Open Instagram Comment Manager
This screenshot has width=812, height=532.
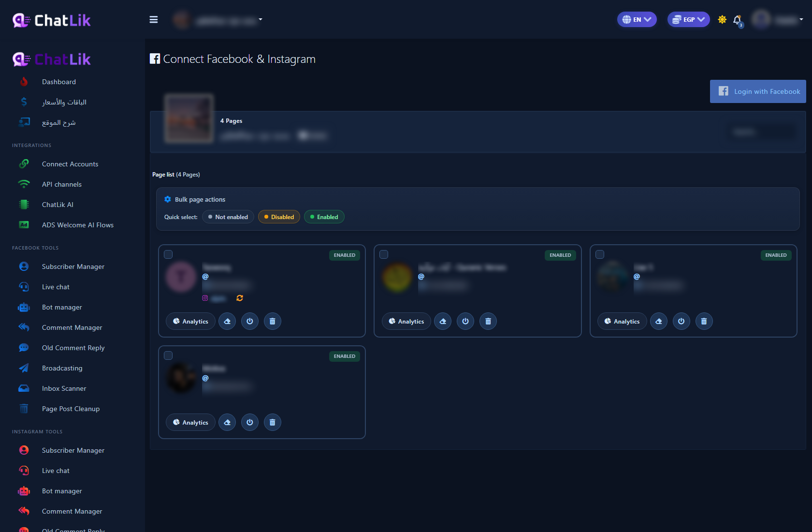(x=72, y=511)
